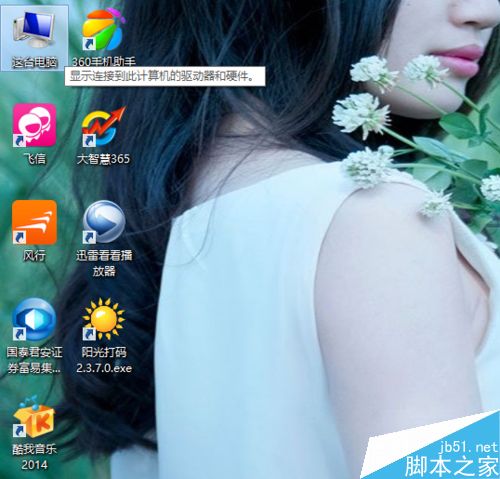Select the 国泰君安证券 blue round icon
This screenshot has height=479, width=500.
34,319
